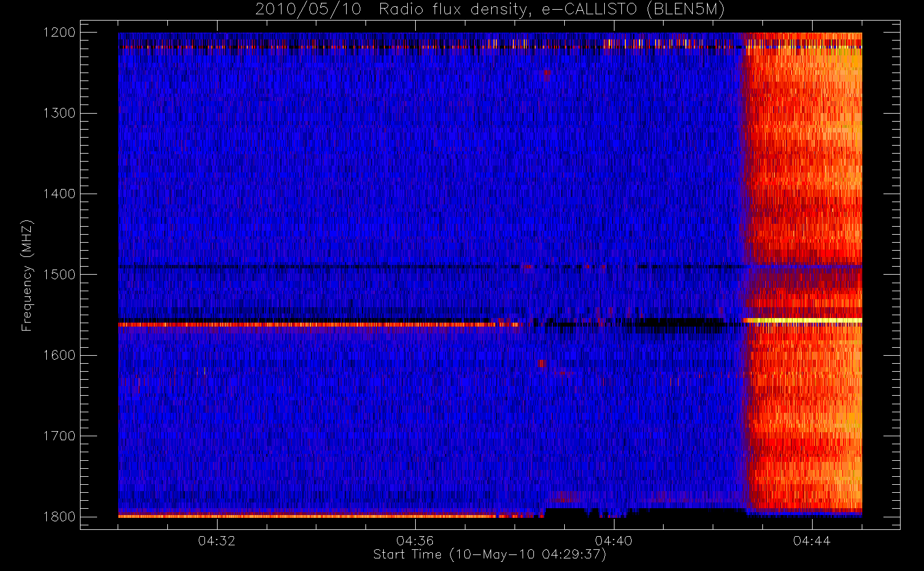Click the 1500 frequency tick label
The height and width of the screenshot is (571, 924).
59,275
